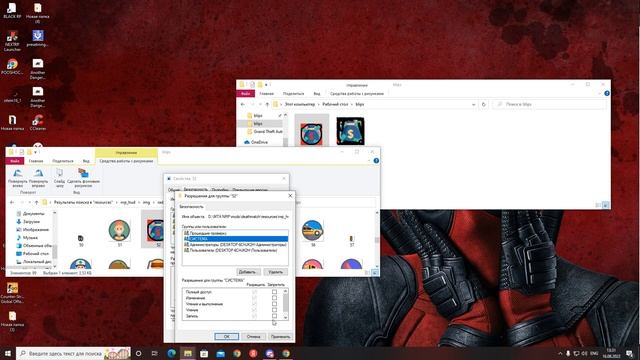640x360 pixels.
Task: Check Deny for Read permission
Action: [x=274, y=310]
